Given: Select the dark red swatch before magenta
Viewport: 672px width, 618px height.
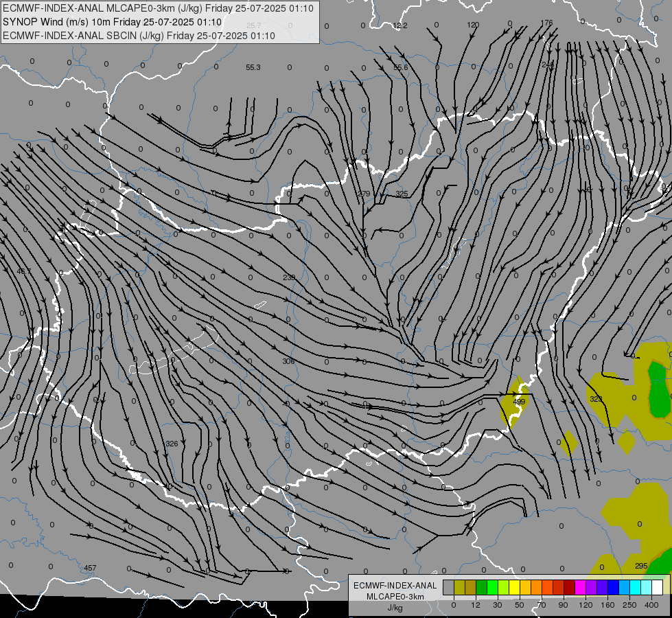Looking at the screenshot, I should 570,588.
